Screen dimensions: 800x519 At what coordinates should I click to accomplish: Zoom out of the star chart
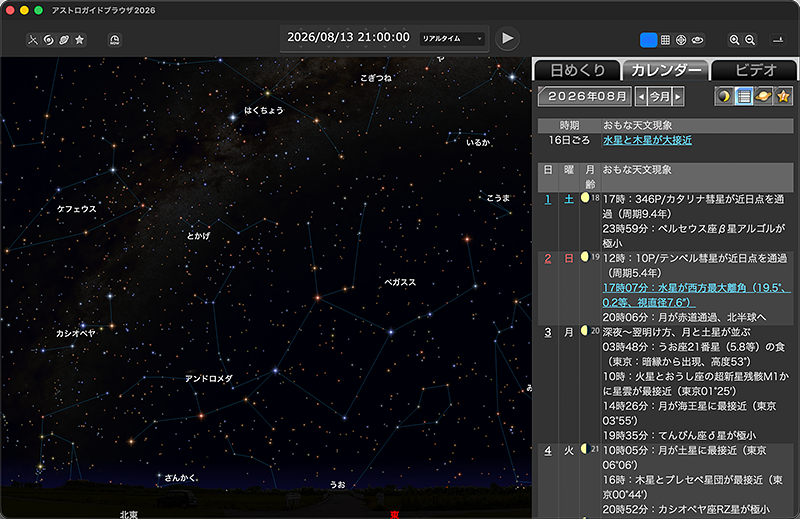(751, 40)
